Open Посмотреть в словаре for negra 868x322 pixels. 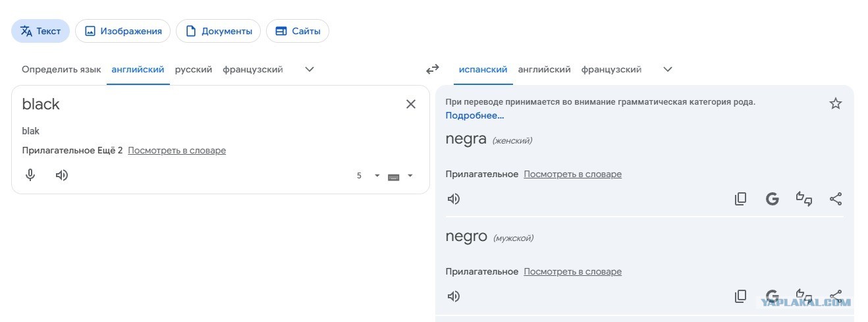pyautogui.click(x=572, y=174)
